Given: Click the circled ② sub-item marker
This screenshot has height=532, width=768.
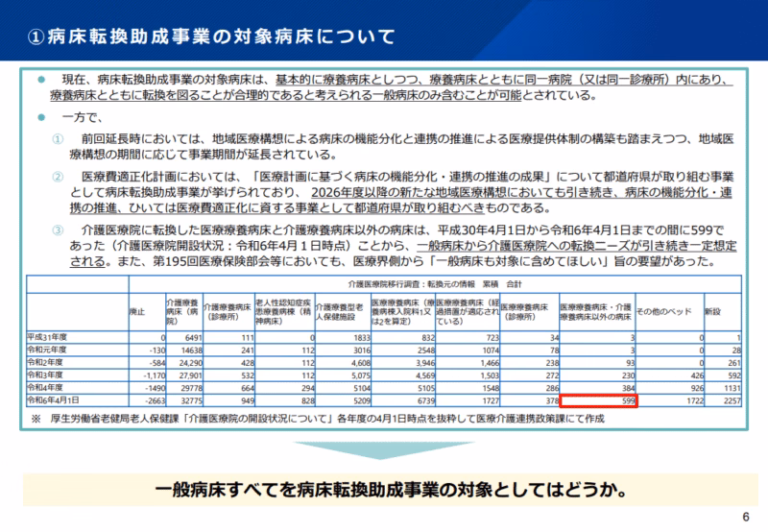Looking at the screenshot, I should pyautogui.click(x=58, y=177).
